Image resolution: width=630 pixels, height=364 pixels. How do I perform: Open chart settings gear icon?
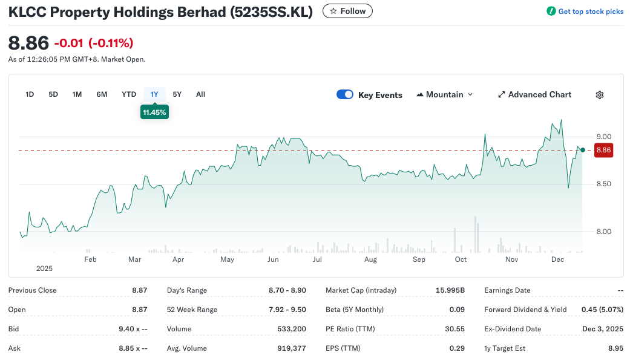click(600, 95)
